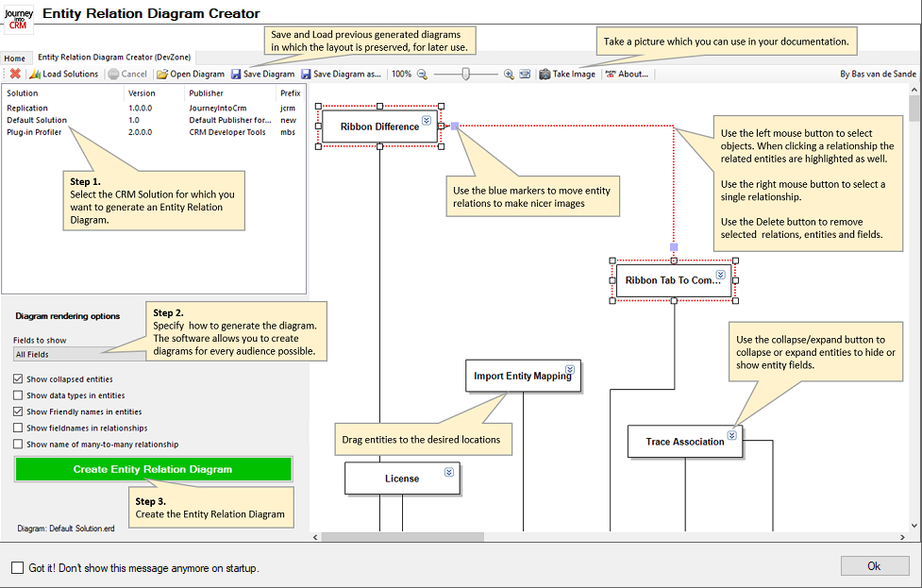Select the Ribbon Tab To Com... entity box
This screenshot has width=922, height=588.
[674, 280]
